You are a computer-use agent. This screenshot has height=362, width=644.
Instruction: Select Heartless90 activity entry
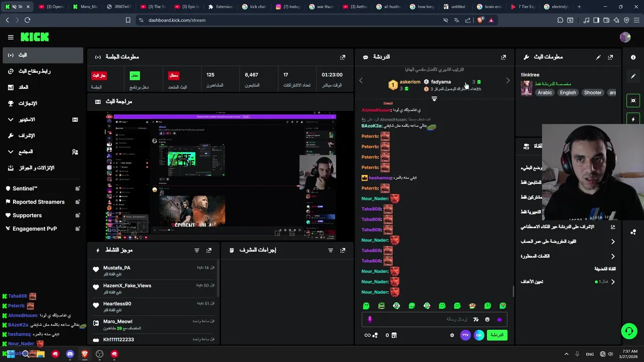click(x=154, y=307)
